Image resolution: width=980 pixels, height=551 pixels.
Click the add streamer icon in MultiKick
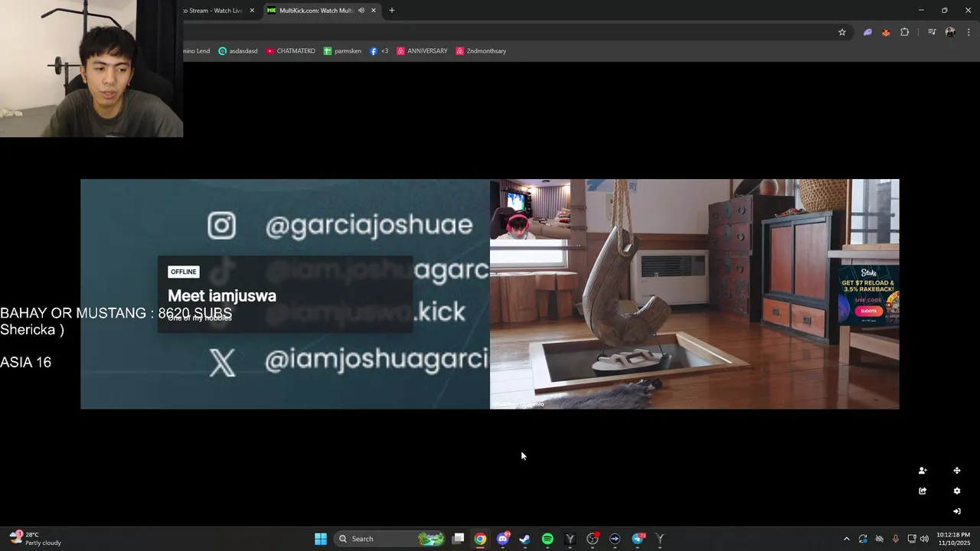pos(923,471)
